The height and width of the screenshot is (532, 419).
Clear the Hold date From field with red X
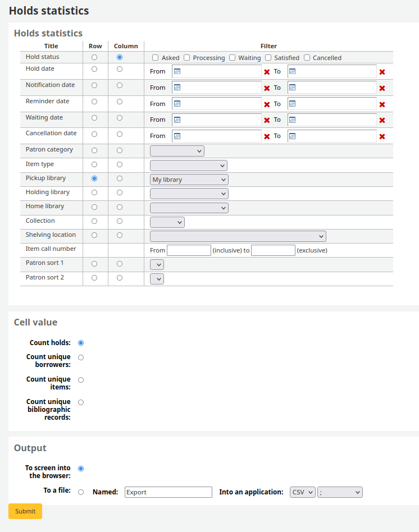(267, 72)
